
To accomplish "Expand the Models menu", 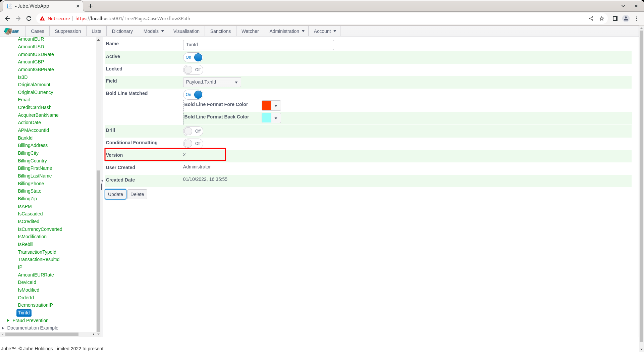I will click(154, 31).
